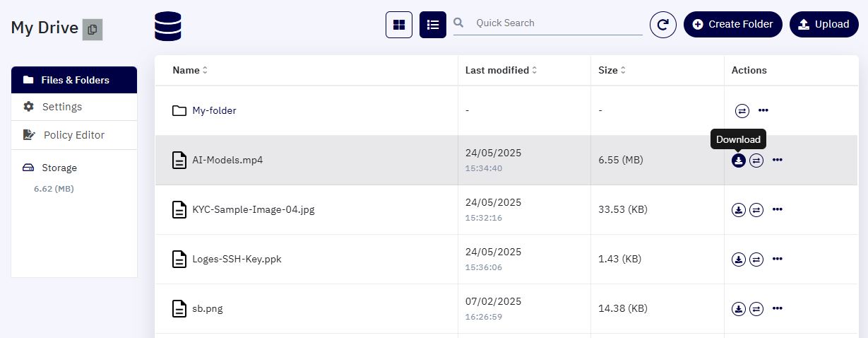
Task: Open more options for My-folder
Action: pos(763,111)
